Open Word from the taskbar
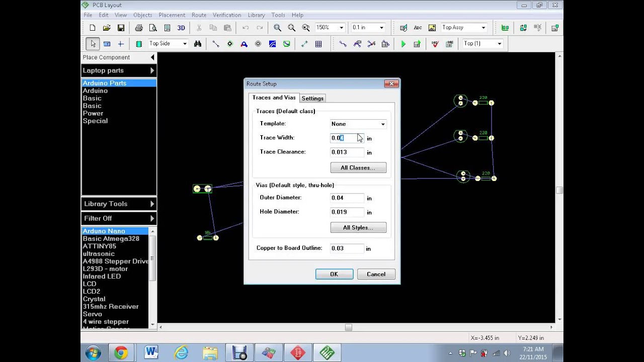 [151, 353]
